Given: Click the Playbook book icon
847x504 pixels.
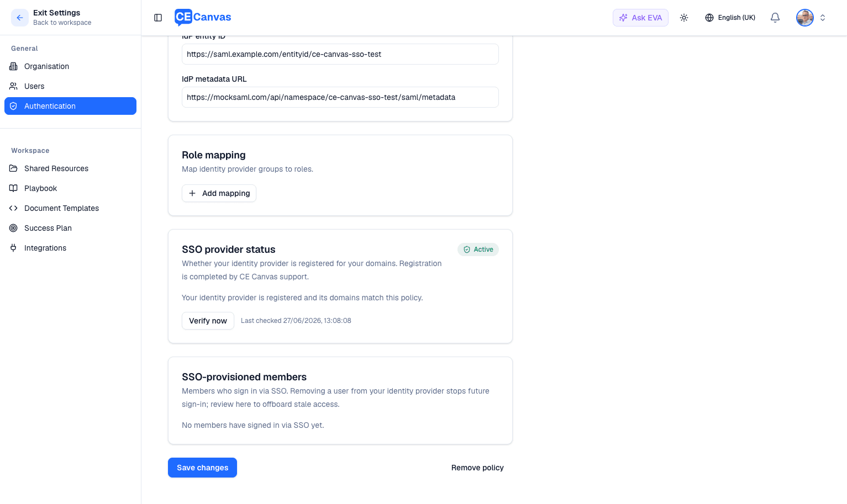Looking at the screenshot, I should pos(13,188).
